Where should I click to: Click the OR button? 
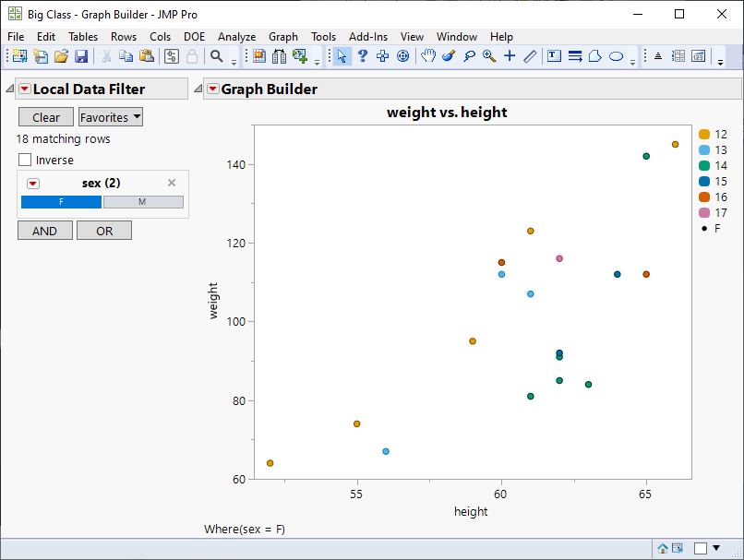coord(104,231)
